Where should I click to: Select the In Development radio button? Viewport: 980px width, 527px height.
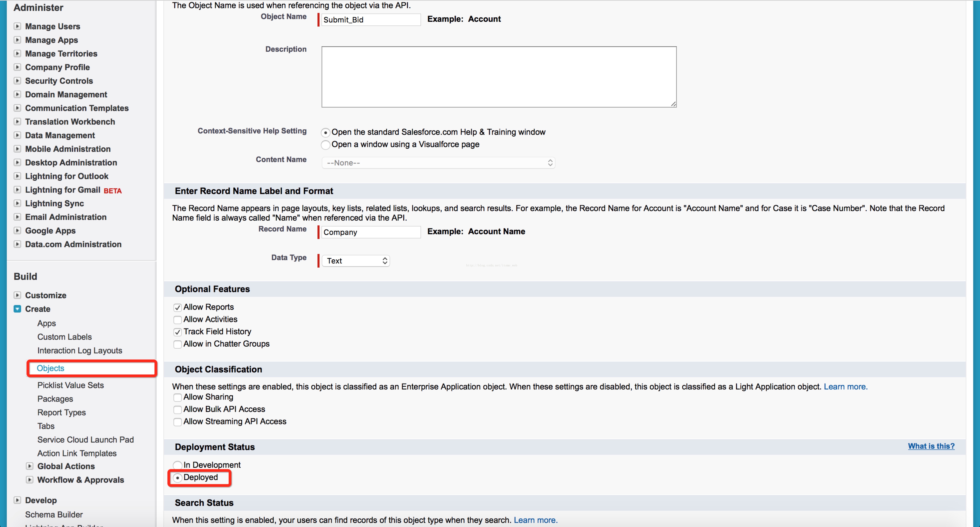click(177, 465)
